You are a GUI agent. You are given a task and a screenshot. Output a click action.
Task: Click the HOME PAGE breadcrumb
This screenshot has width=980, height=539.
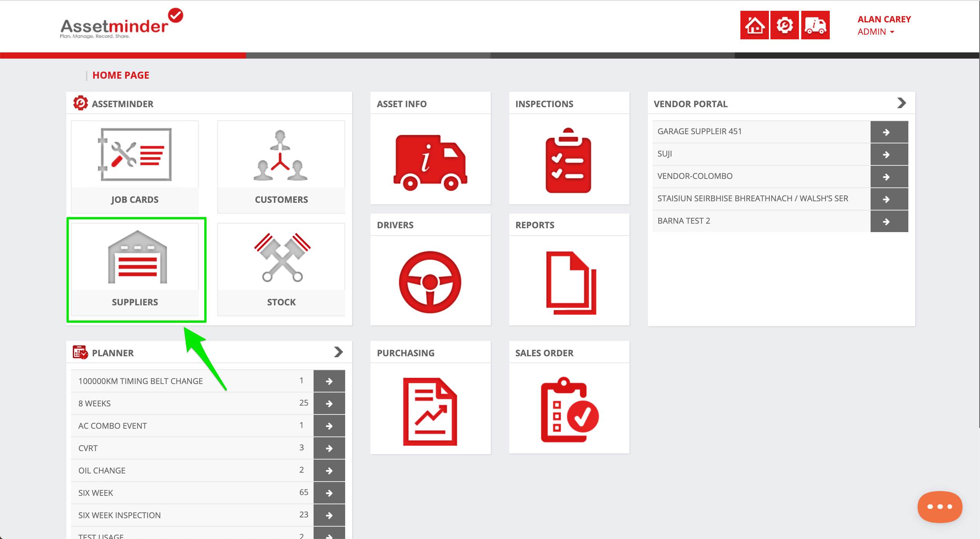coord(121,75)
